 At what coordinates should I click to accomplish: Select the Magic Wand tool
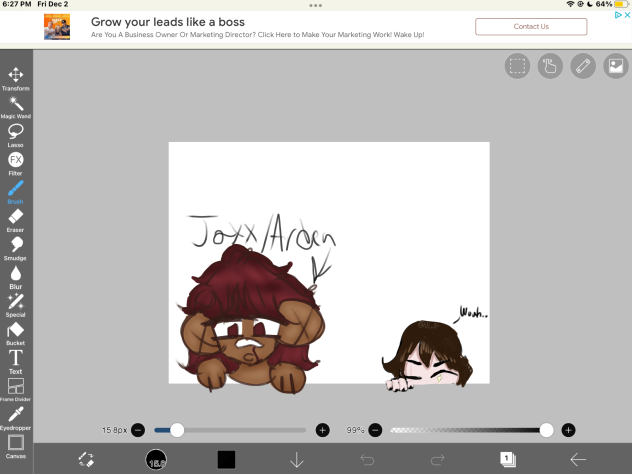click(x=16, y=107)
